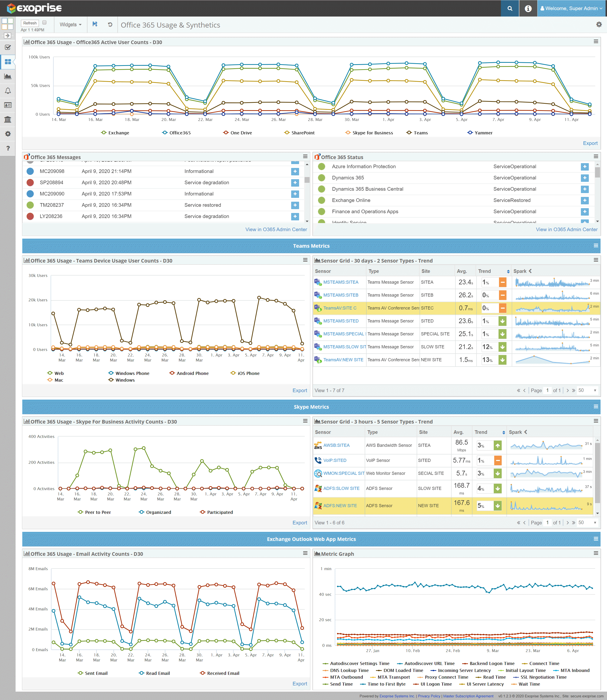Open the Teams Metrics section hamburger menu
Viewport: 607px width, 700px height.
click(x=596, y=246)
